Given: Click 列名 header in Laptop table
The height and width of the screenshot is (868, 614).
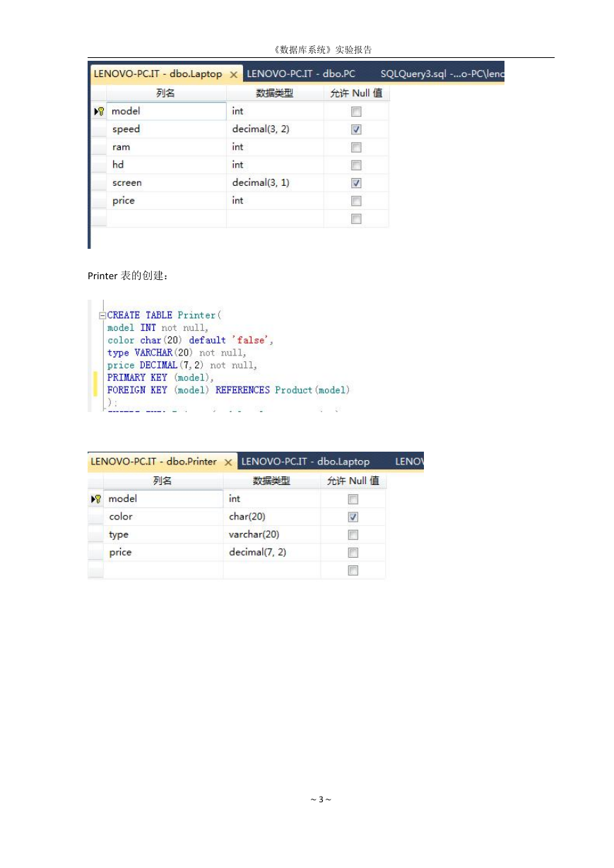Looking at the screenshot, I should [x=166, y=93].
